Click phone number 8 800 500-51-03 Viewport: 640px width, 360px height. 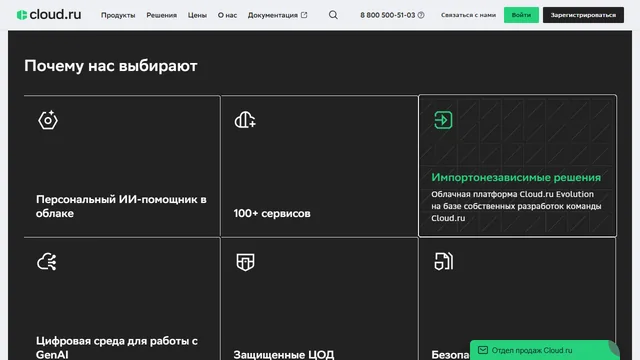(x=387, y=15)
